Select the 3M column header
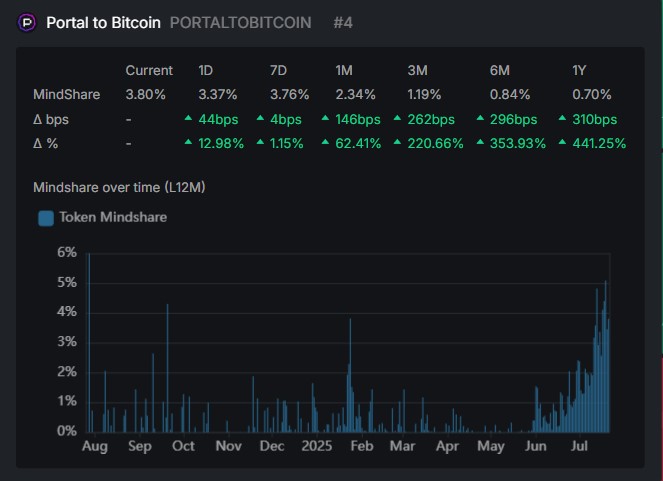Screen dimensions: 663x481 417,70
